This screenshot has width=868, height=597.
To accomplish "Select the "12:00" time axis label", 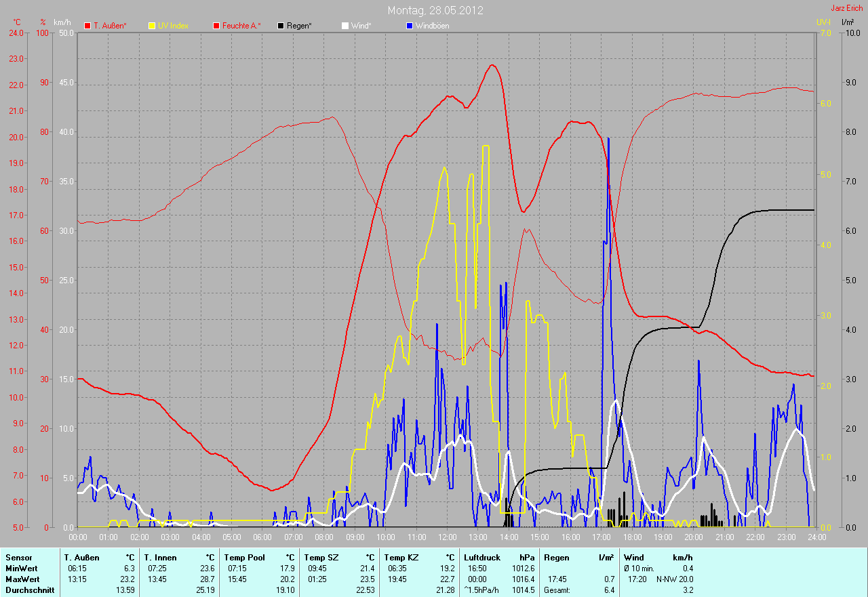I will tap(447, 537).
